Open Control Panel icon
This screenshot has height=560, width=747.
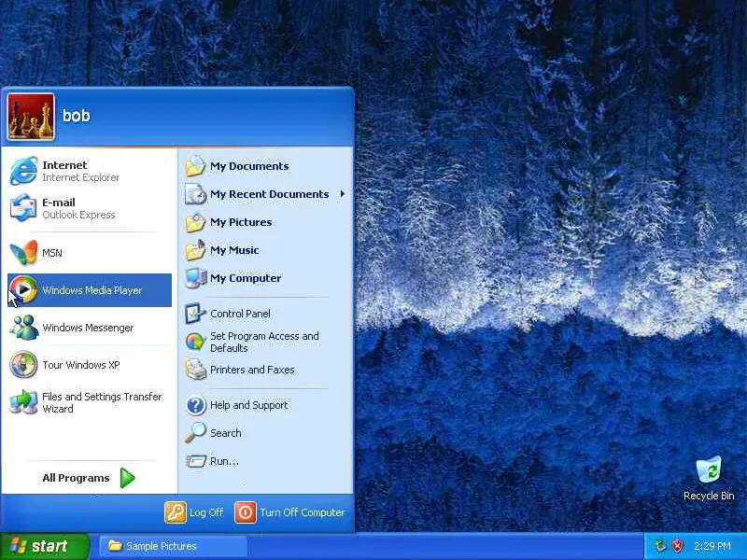pos(195,314)
